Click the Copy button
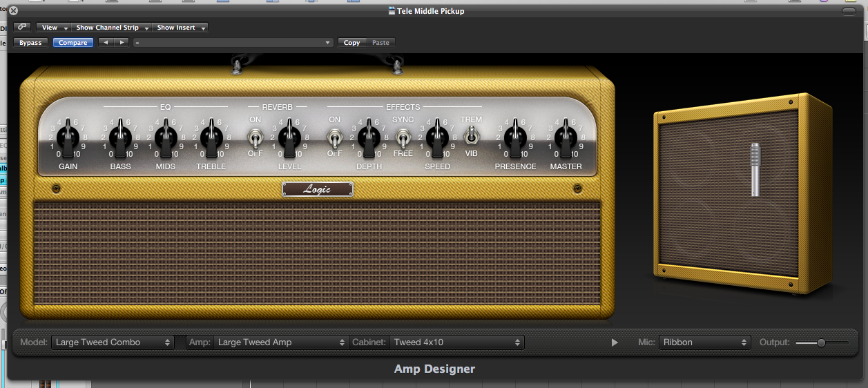The width and height of the screenshot is (868, 388). (x=352, y=43)
